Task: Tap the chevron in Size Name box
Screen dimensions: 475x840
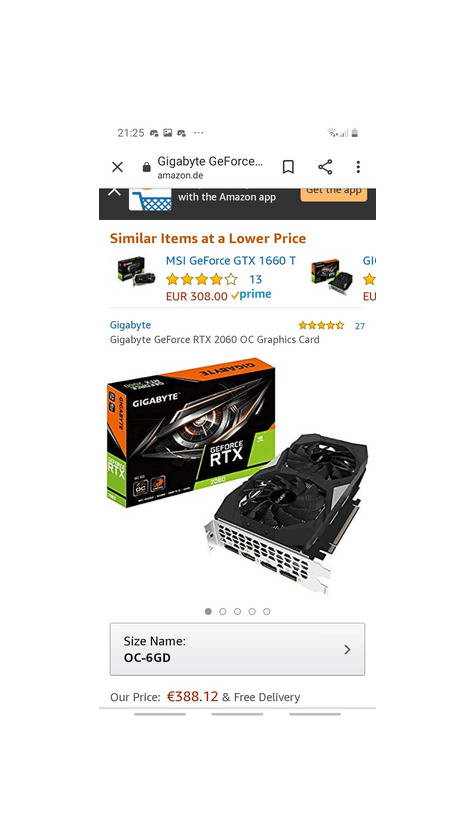Action: click(x=347, y=649)
